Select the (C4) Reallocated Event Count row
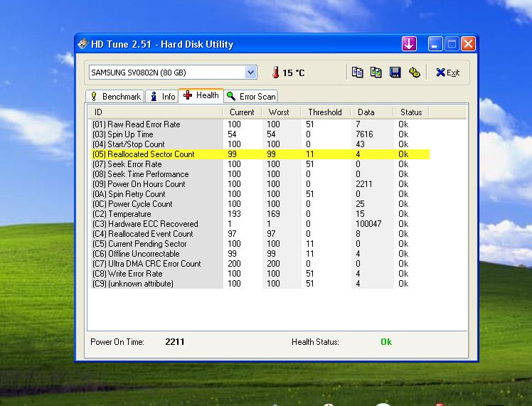The height and width of the screenshot is (406, 532). [260, 234]
